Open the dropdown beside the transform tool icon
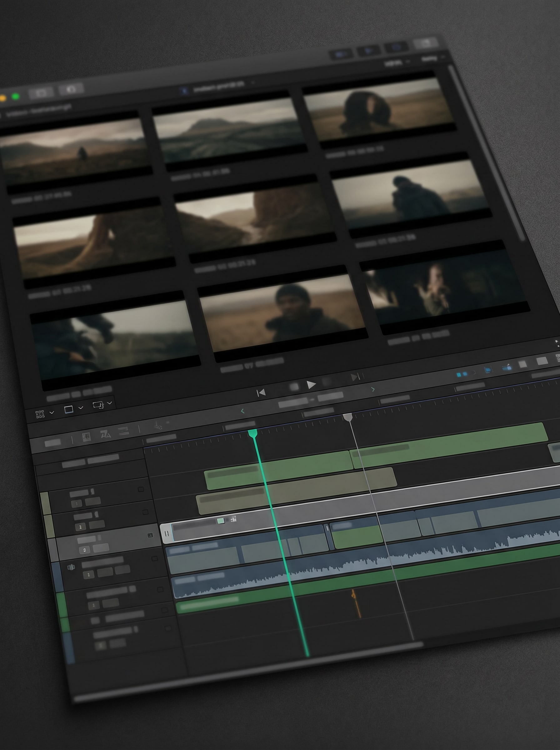The height and width of the screenshot is (750, 560). click(x=109, y=403)
